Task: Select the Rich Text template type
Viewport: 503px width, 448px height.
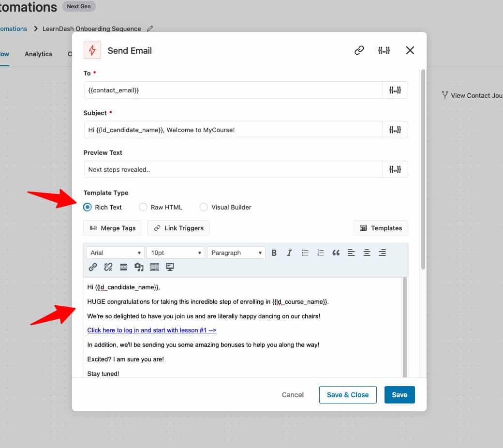Action: pos(87,207)
